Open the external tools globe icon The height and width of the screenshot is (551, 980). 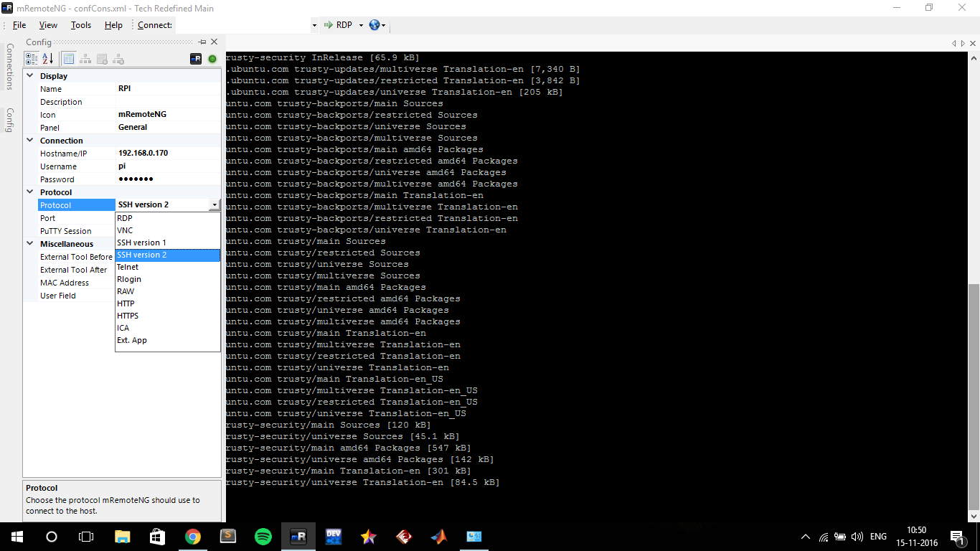pyautogui.click(x=374, y=25)
